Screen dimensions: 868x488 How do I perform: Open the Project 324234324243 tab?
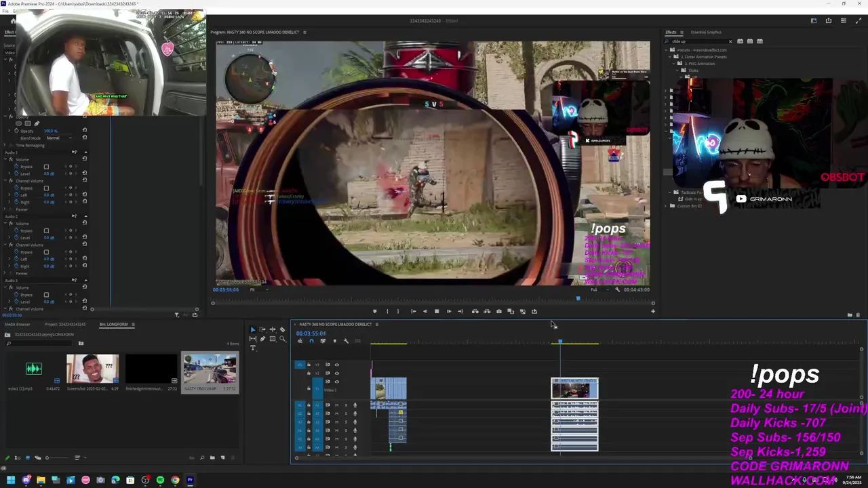point(65,324)
